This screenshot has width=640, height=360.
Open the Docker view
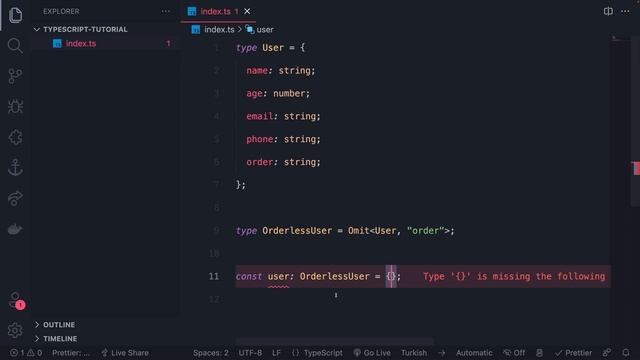15,229
